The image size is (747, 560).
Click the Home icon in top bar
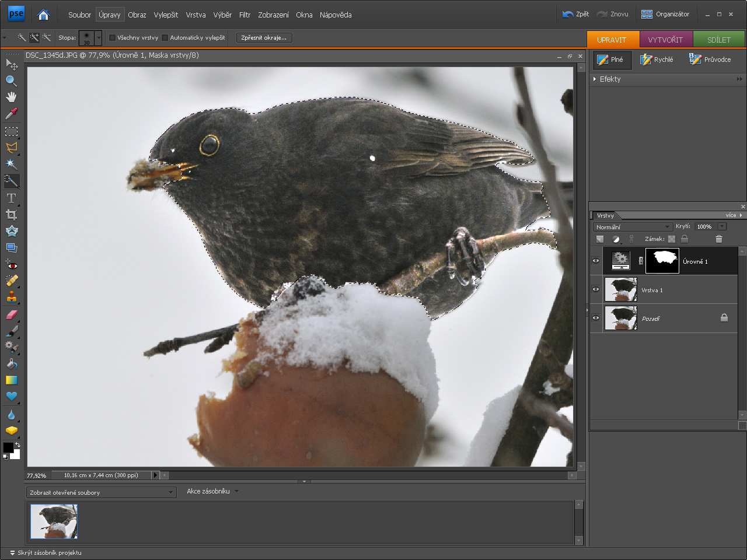pyautogui.click(x=43, y=15)
